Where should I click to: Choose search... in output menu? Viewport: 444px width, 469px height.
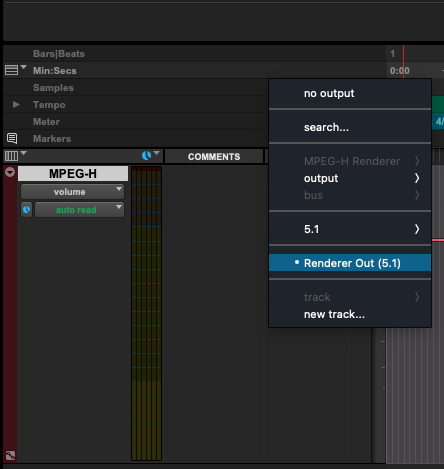tap(350, 127)
